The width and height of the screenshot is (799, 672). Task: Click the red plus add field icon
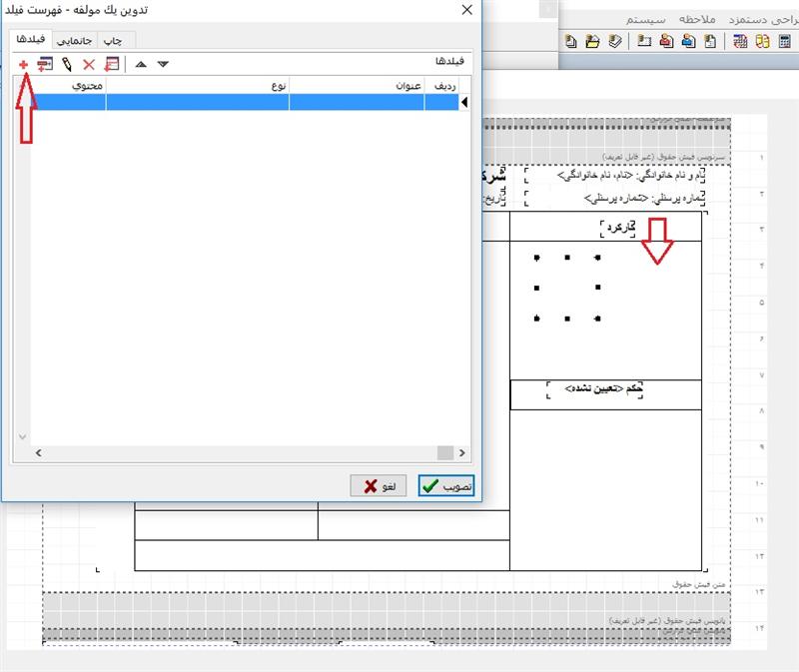22,64
